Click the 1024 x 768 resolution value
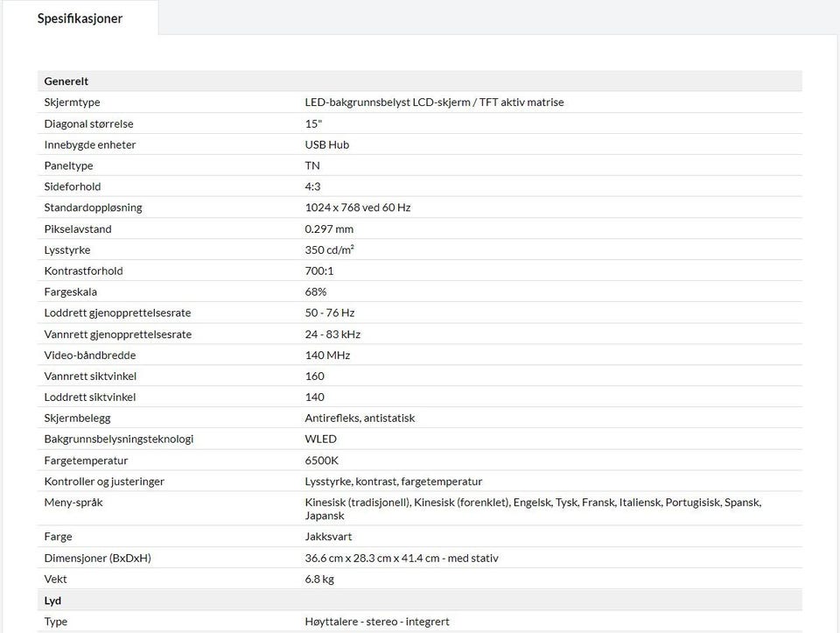 click(x=357, y=207)
